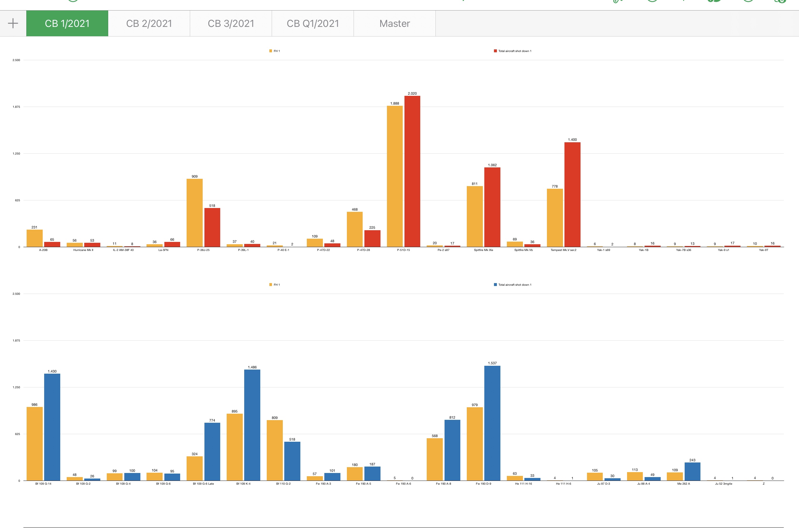Viewport: 799px width, 532px height.
Task: Select the orange P-38J-25 bar labeled 909
Action: [x=194, y=213]
